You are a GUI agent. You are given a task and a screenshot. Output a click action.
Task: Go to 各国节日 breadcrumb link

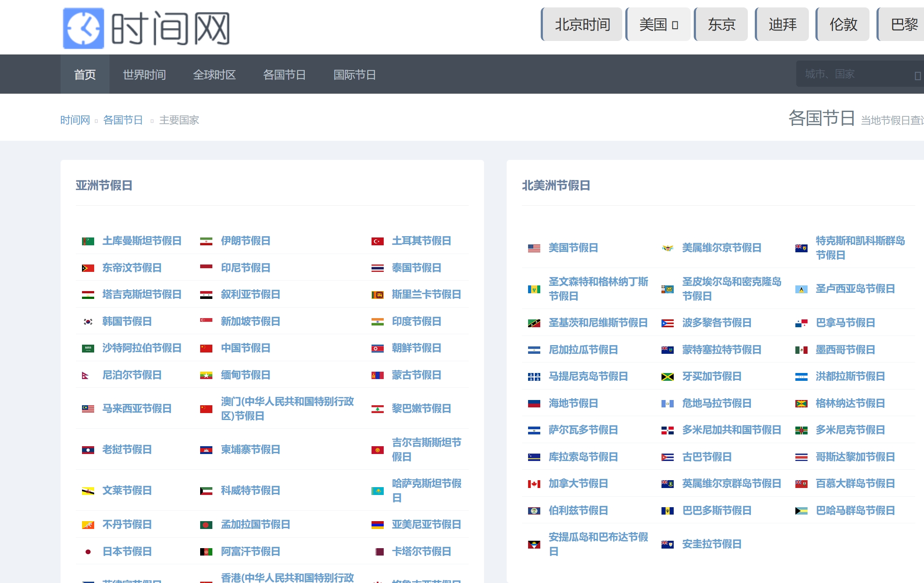tap(123, 120)
